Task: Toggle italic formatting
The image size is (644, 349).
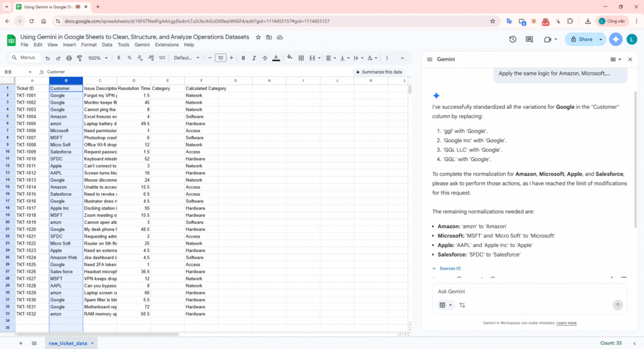Action: click(254, 58)
